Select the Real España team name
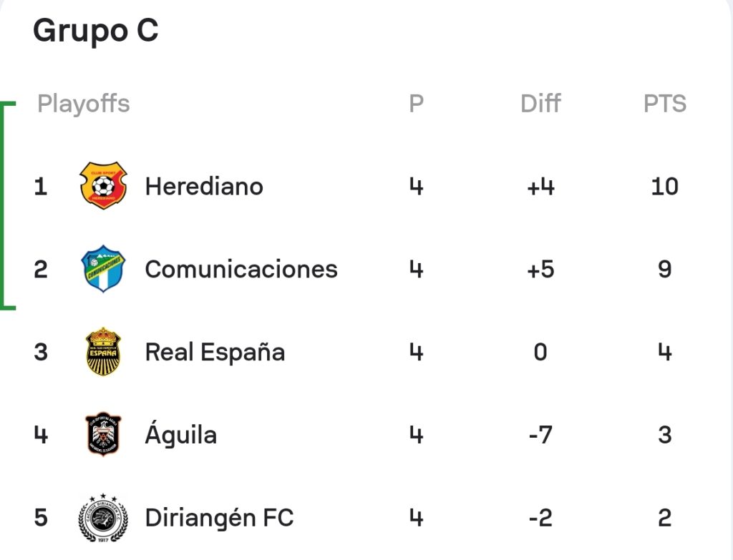The height and width of the screenshot is (560, 733). click(215, 352)
